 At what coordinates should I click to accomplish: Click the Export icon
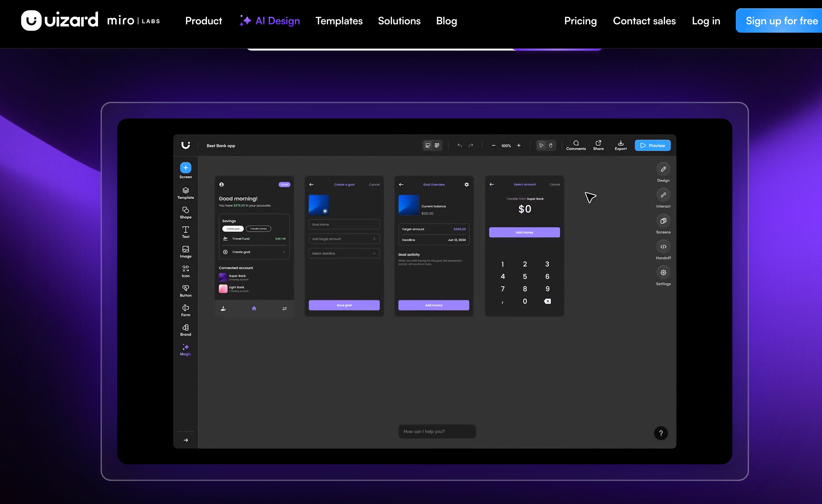(x=621, y=145)
